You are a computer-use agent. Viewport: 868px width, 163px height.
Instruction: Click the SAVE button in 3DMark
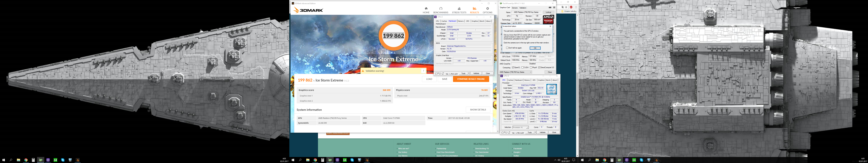[x=445, y=79]
